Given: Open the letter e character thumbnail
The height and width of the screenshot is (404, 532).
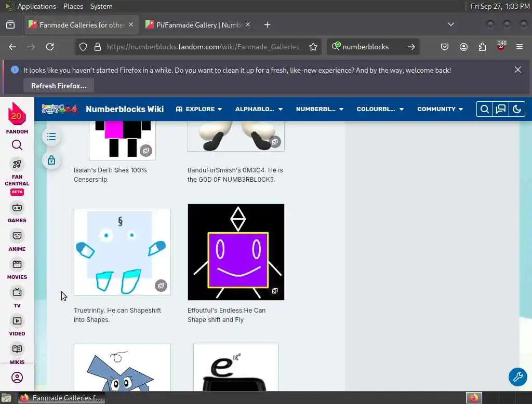Looking at the screenshot, I should tap(236, 367).
